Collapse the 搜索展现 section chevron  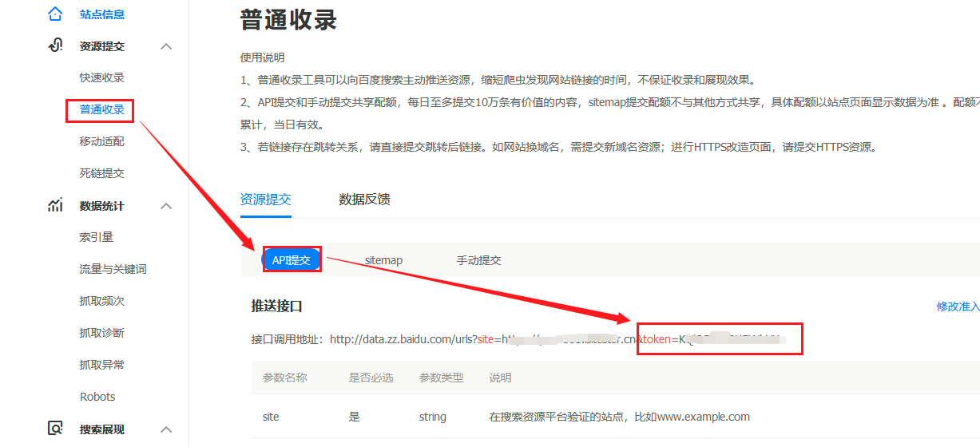(x=166, y=429)
